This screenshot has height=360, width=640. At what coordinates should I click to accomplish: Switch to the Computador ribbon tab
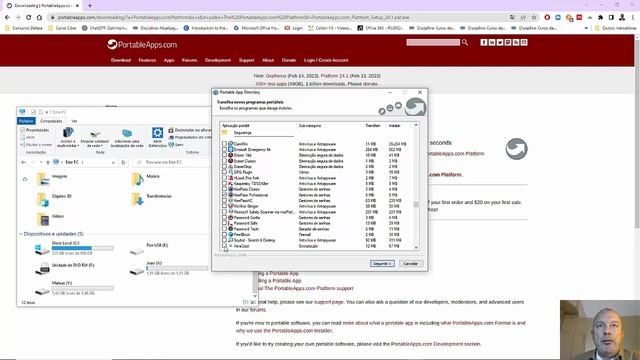(51, 121)
